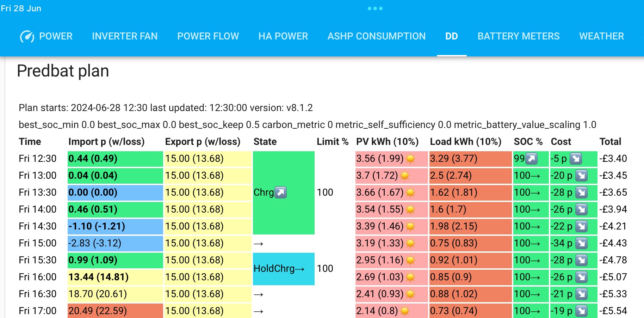Switch to the INVERTER FAN tab
This screenshot has width=644, height=318.
point(125,36)
